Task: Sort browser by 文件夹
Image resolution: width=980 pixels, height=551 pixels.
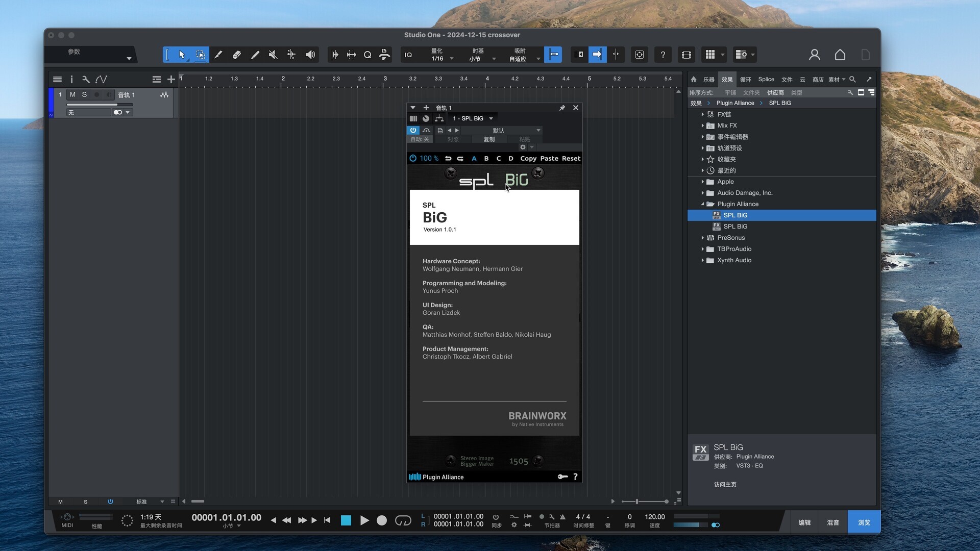Action: click(751, 93)
